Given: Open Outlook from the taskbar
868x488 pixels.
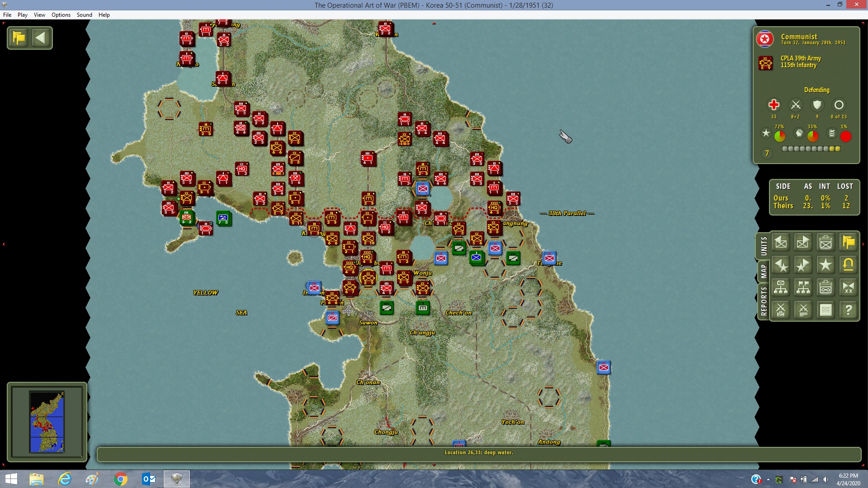Looking at the screenshot, I should [149, 479].
